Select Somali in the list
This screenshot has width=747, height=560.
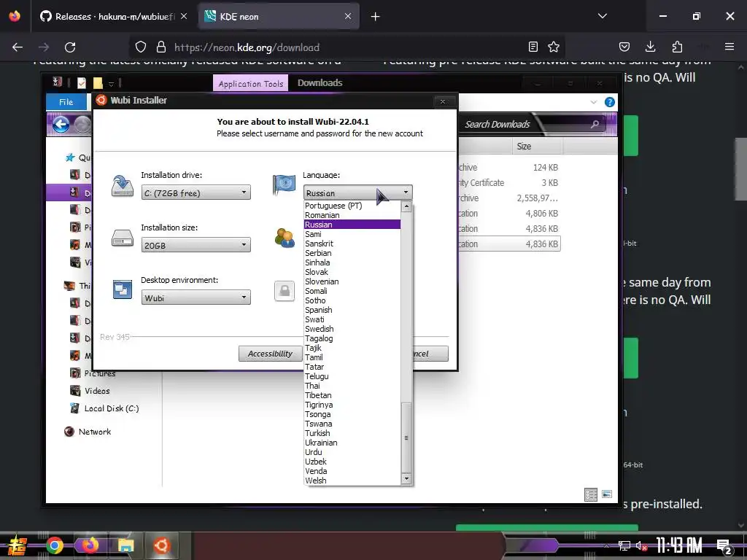click(x=352, y=291)
